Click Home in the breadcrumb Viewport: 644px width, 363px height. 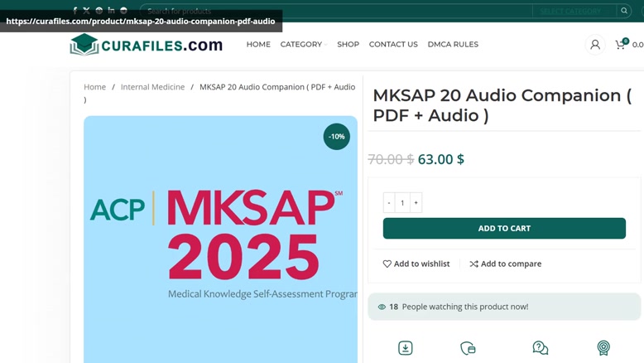(95, 87)
